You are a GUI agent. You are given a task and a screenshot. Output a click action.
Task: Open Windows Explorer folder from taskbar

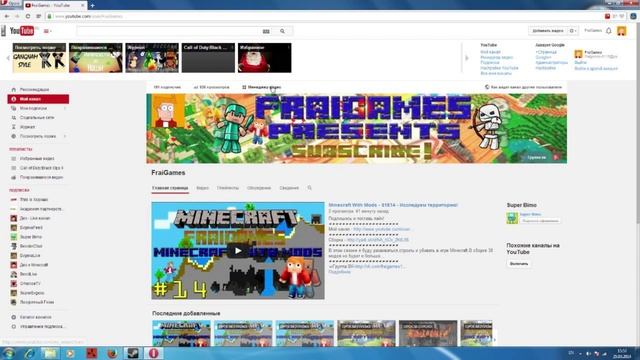[50, 353]
